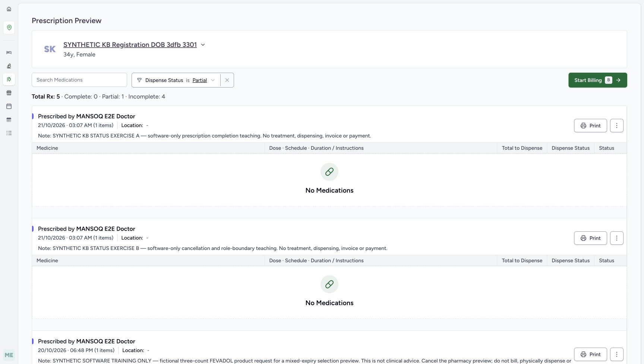Open more options for Exercise A prescription

point(617,126)
